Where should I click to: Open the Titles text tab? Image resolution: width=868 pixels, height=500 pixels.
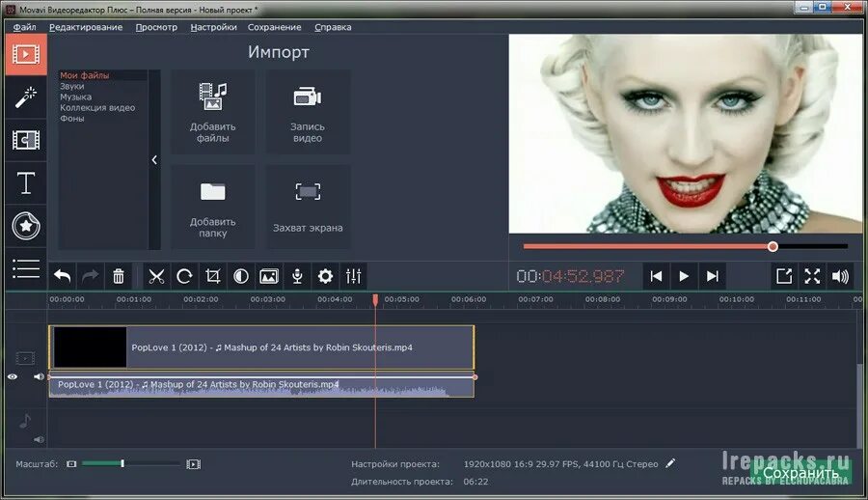[26, 183]
